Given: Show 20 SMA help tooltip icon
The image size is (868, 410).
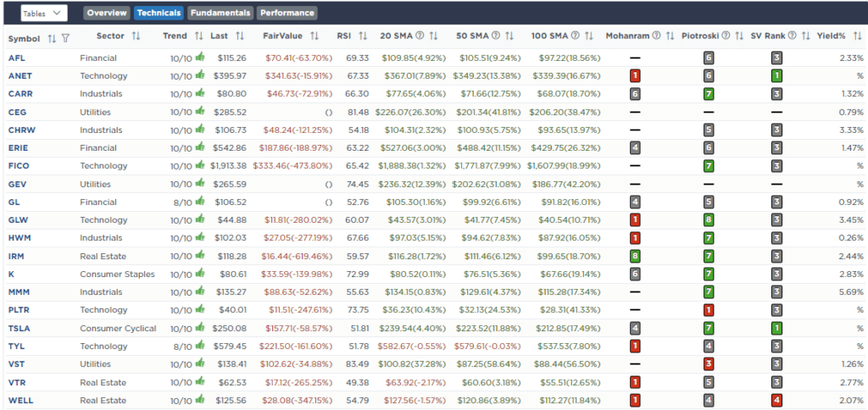Looking at the screenshot, I should click(x=420, y=36).
